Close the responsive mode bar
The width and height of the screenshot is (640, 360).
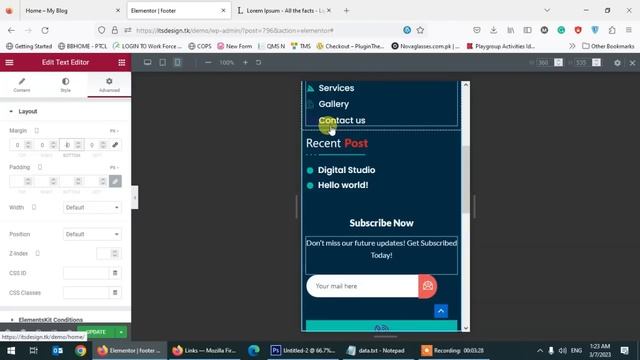(632, 63)
